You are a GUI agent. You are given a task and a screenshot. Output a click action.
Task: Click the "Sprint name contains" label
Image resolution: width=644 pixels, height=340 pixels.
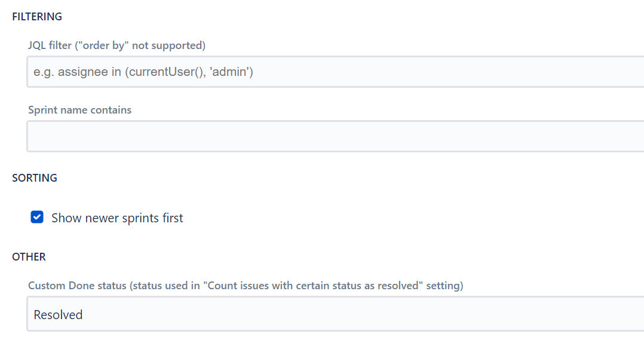79,110
